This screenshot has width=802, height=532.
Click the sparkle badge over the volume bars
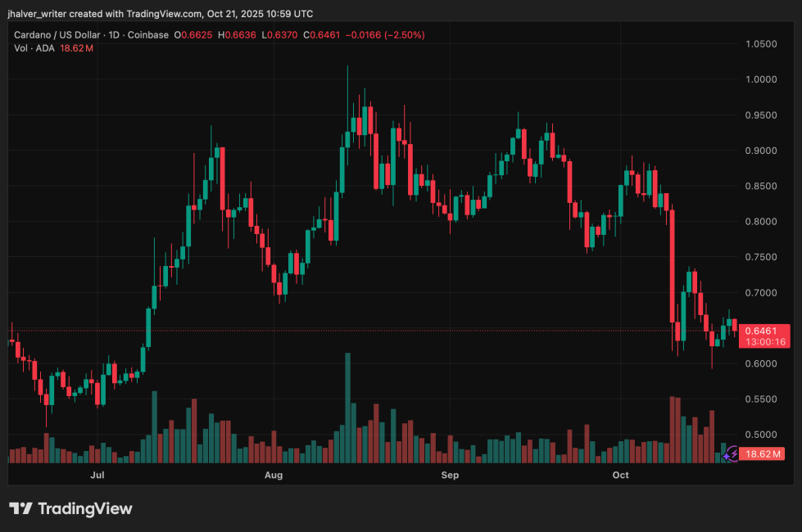[x=726, y=457]
